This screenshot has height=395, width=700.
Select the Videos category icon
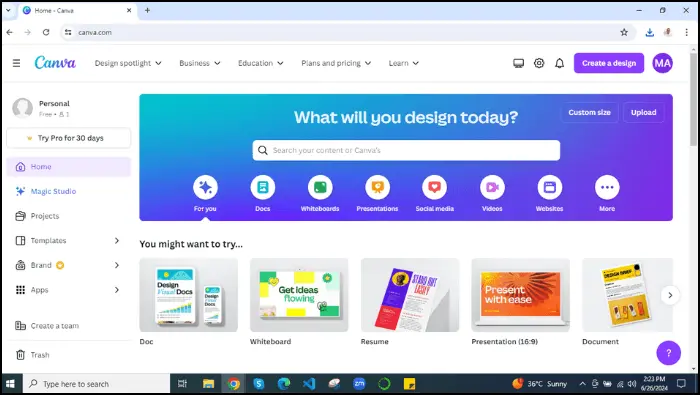coord(492,187)
